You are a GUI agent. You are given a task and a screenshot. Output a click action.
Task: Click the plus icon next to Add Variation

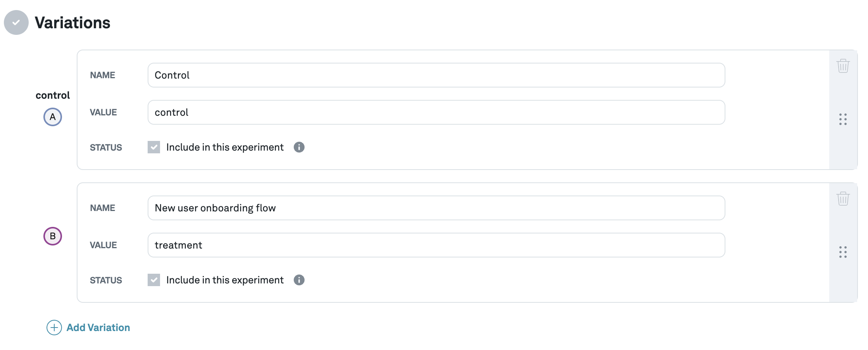point(54,327)
